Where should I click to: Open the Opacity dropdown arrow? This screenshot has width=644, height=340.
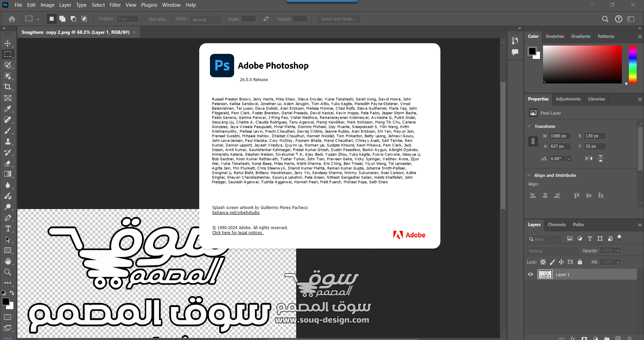pyautogui.click(x=618, y=251)
